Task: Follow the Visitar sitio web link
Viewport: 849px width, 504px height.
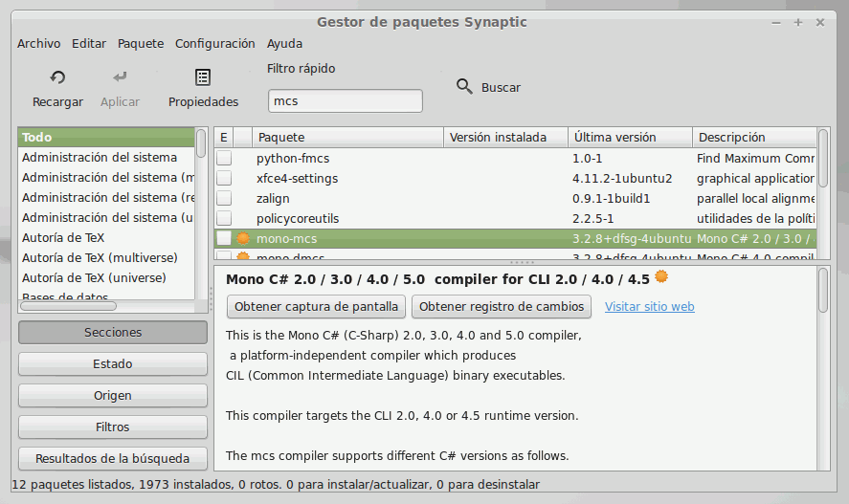Action: click(x=649, y=307)
